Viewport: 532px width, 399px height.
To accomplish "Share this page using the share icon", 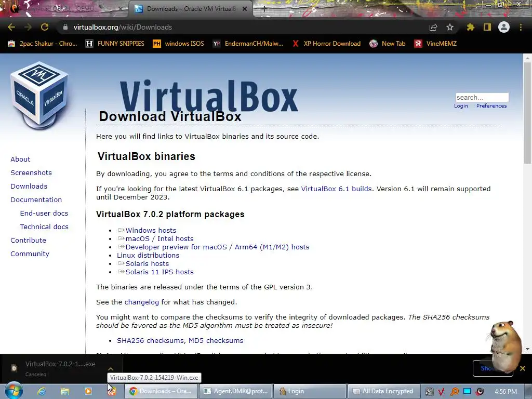I will tap(433, 27).
